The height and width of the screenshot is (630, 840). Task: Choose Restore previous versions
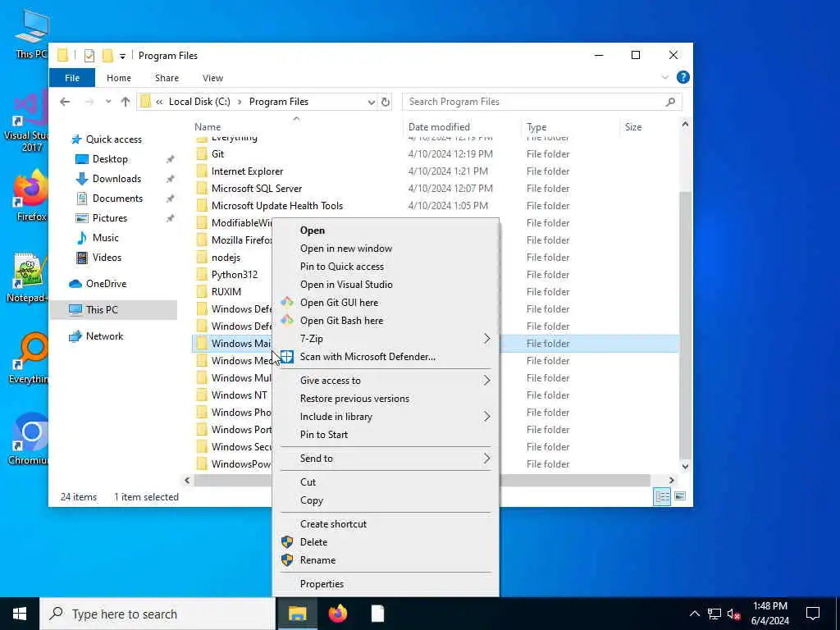coord(354,399)
